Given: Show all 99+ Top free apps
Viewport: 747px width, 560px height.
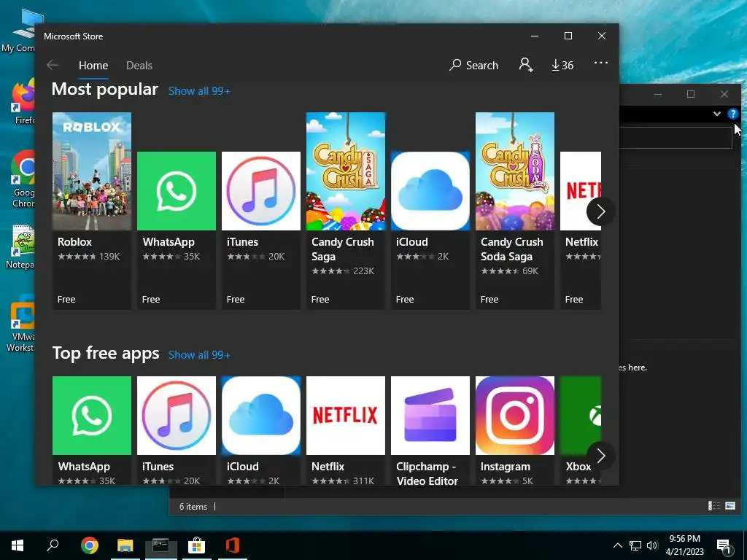Looking at the screenshot, I should pyautogui.click(x=199, y=355).
